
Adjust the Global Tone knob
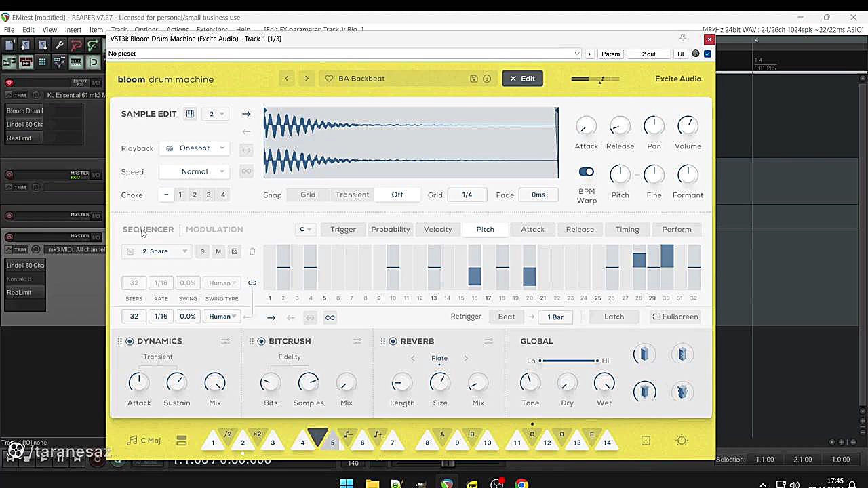(x=530, y=383)
